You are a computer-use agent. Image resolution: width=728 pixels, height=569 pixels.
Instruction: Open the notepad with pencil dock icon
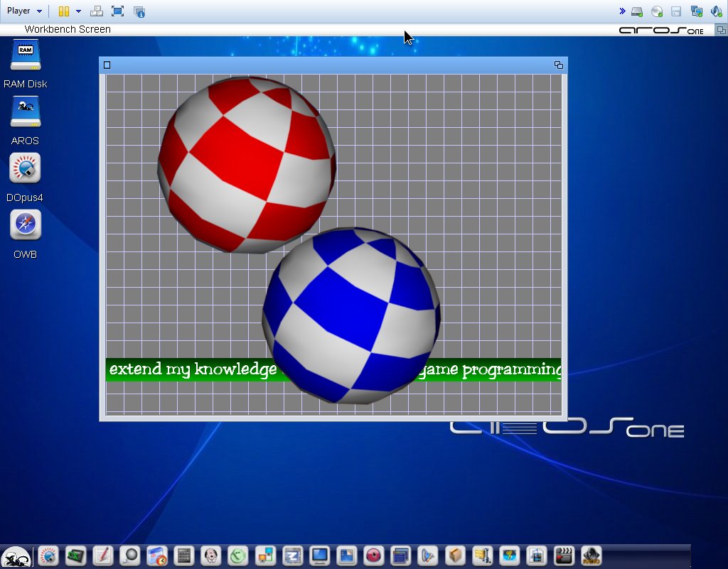pos(102,556)
